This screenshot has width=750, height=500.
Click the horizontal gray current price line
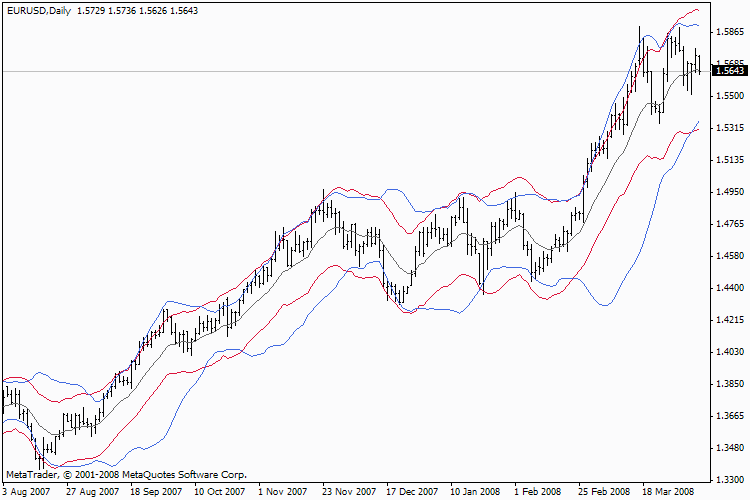355,71
